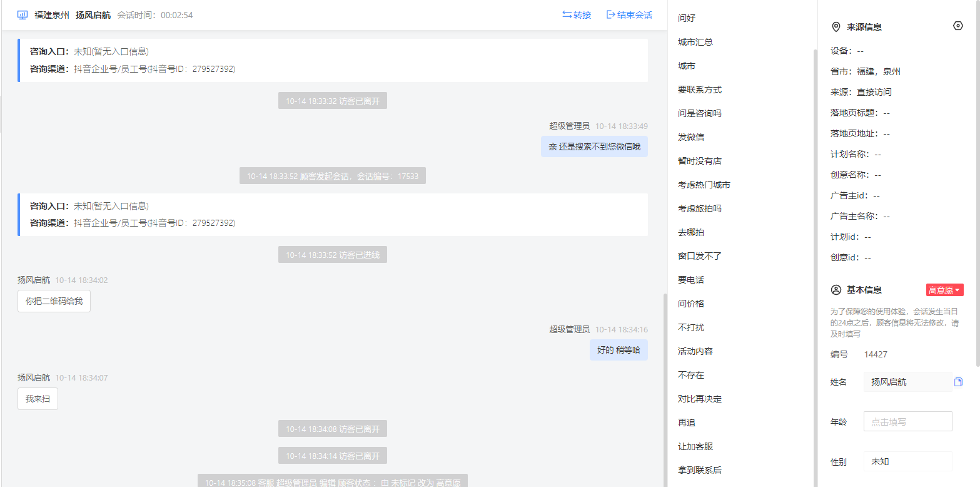This screenshot has height=487, width=980.
Task: Select quick reply 考虑热门城市
Action: (704, 185)
